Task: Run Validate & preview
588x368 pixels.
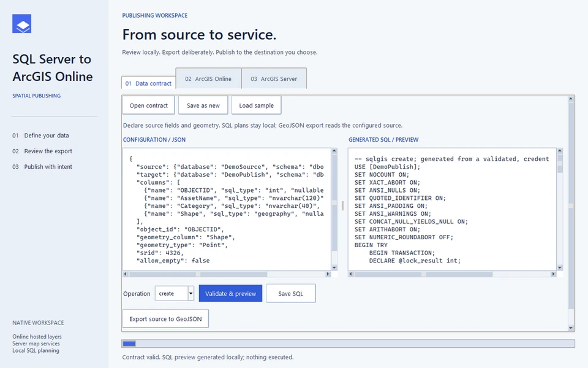Action: (x=231, y=293)
